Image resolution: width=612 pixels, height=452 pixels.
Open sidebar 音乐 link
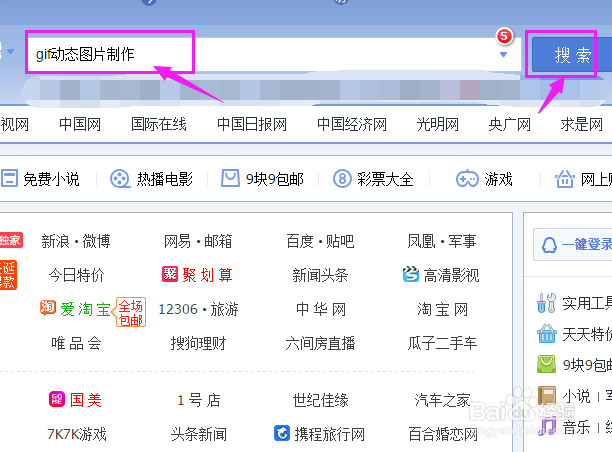tap(576, 427)
